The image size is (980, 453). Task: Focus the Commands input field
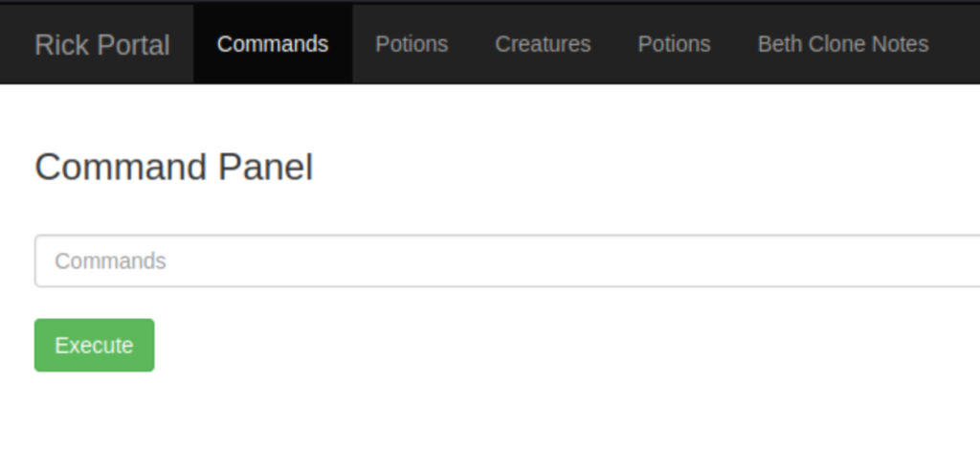(x=507, y=260)
